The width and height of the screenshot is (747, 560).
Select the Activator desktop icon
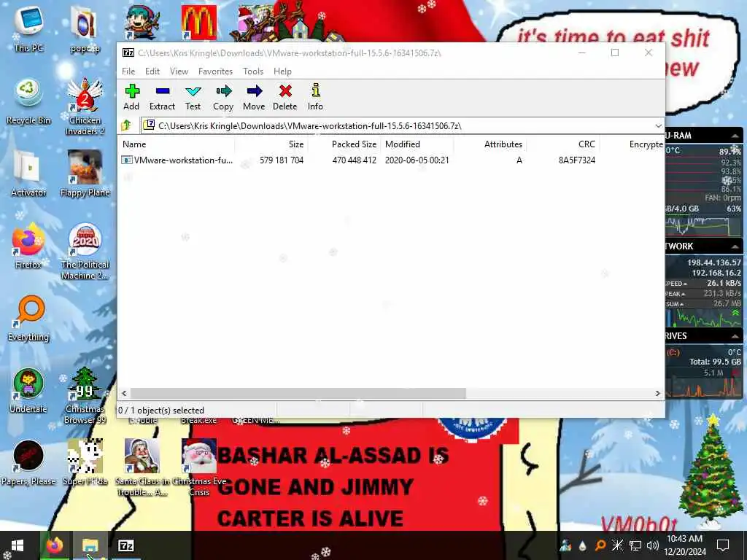(x=28, y=174)
